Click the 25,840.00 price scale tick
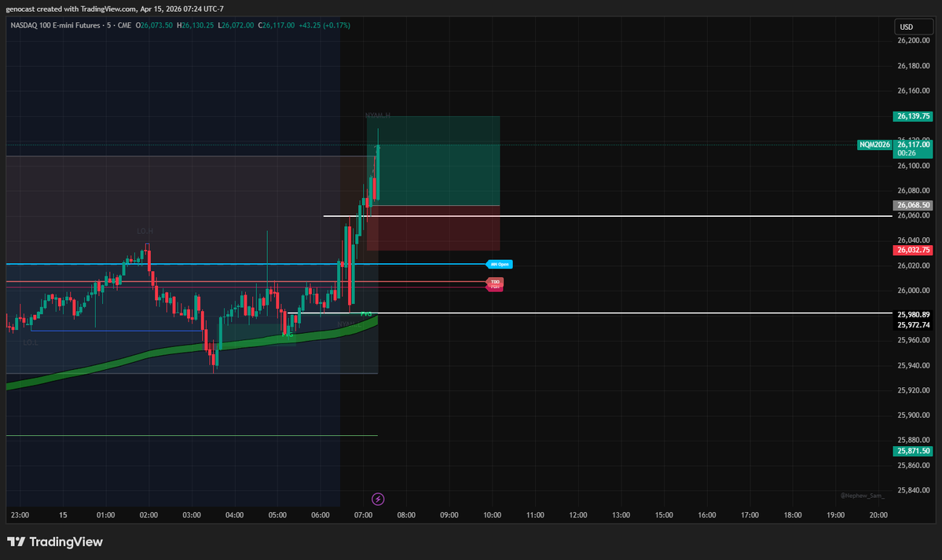Image resolution: width=942 pixels, height=560 pixels. pos(913,490)
